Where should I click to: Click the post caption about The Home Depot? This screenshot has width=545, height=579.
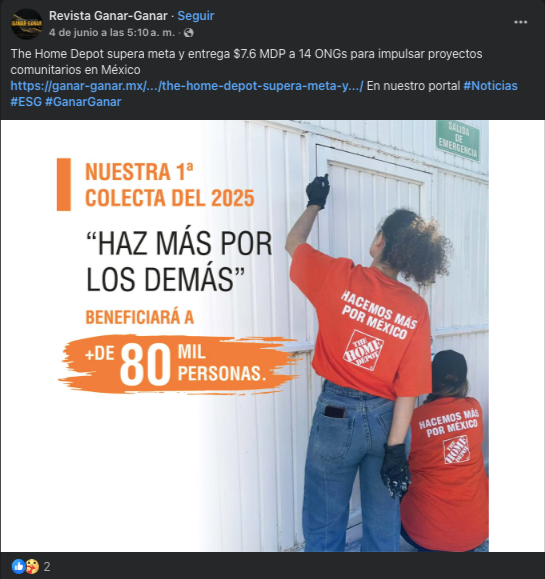246,62
